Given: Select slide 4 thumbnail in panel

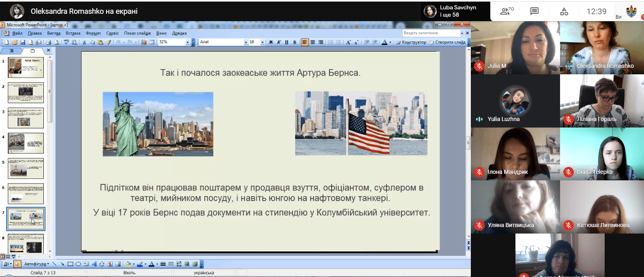Looking at the screenshot, I should point(26,143).
